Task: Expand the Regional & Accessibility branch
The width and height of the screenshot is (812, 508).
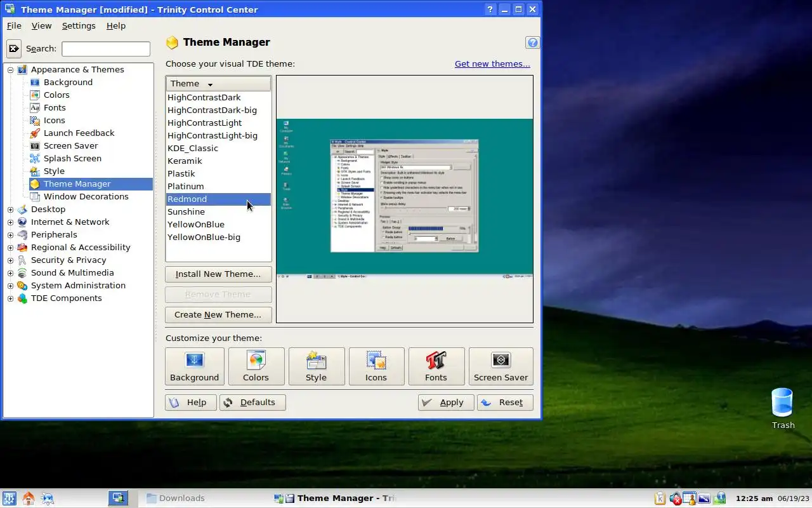Action: pyautogui.click(x=10, y=248)
